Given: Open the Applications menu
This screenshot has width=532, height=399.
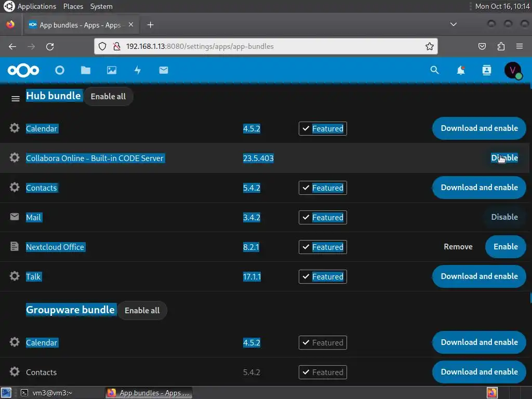Looking at the screenshot, I should tap(37, 6).
